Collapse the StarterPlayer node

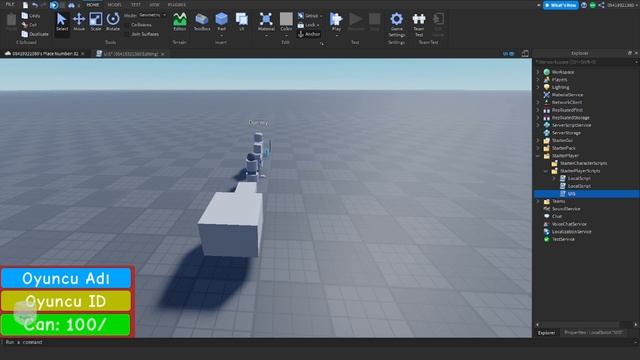538,156
